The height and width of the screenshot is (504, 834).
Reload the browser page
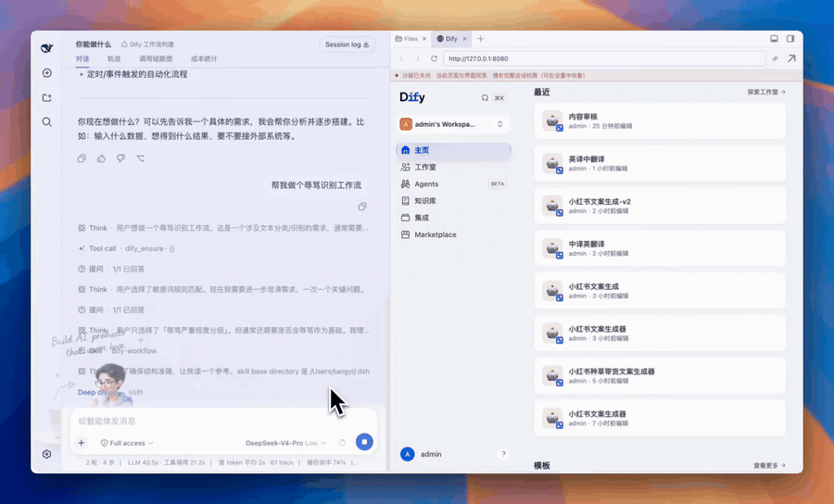[434, 58]
